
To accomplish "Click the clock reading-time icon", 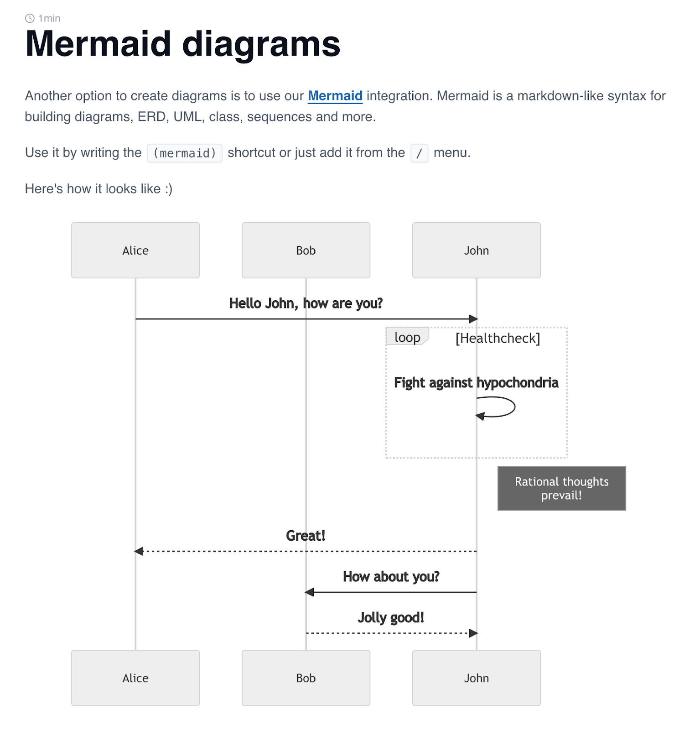I will coord(30,18).
